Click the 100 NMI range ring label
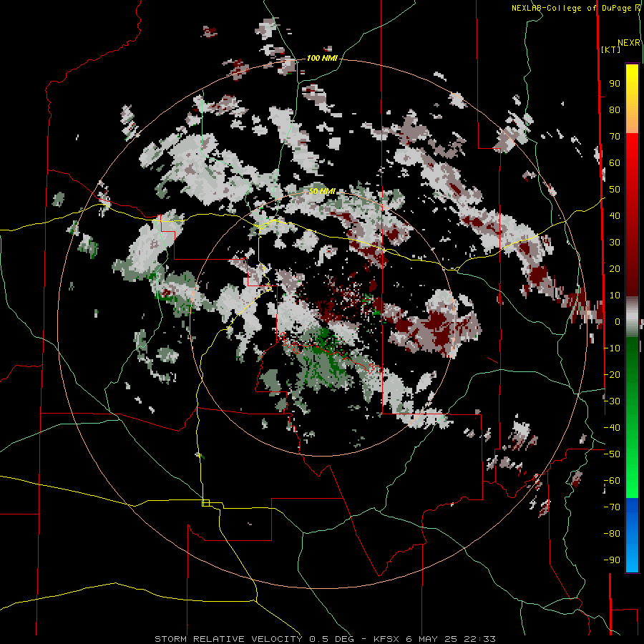This screenshot has height=644, width=644. coord(322,58)
